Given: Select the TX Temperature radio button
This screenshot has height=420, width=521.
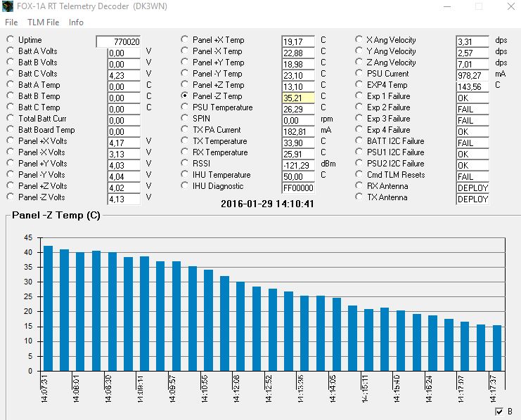Looking at the screenshot, I should (184, 140).
